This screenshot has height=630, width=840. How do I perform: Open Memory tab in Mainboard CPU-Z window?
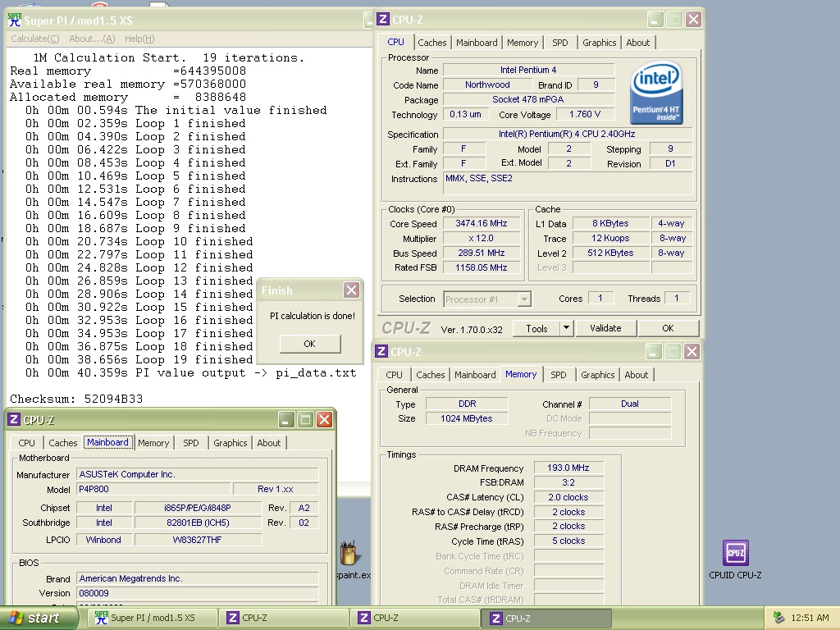[x=153, y=443]
